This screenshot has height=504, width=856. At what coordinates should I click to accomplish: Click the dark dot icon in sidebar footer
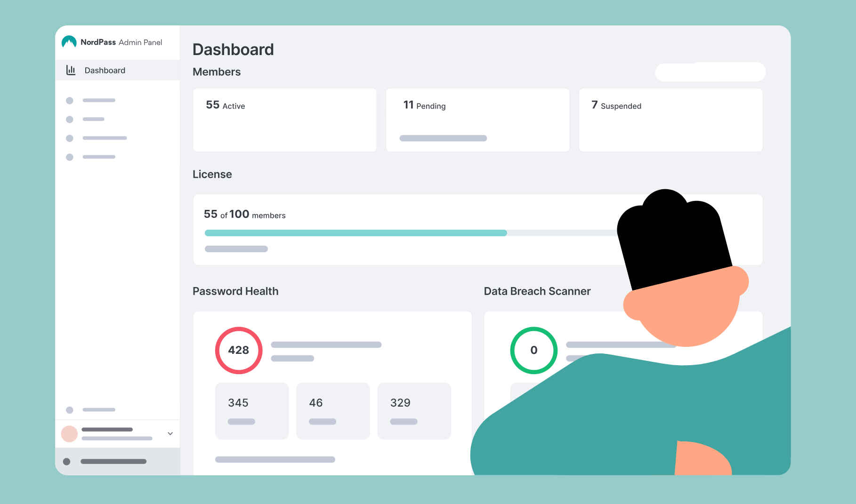click(x=67, y=462)
